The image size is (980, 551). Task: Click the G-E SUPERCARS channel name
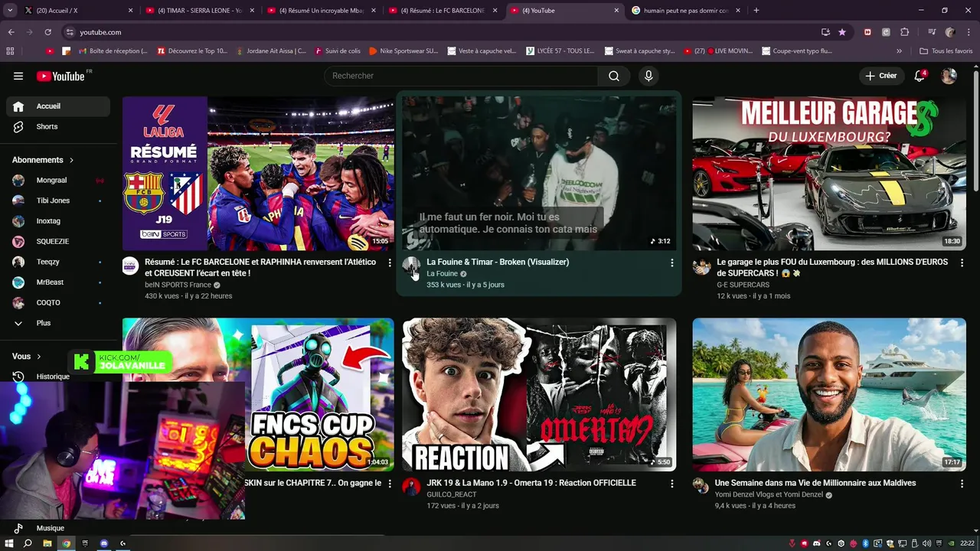click(743, 285)
